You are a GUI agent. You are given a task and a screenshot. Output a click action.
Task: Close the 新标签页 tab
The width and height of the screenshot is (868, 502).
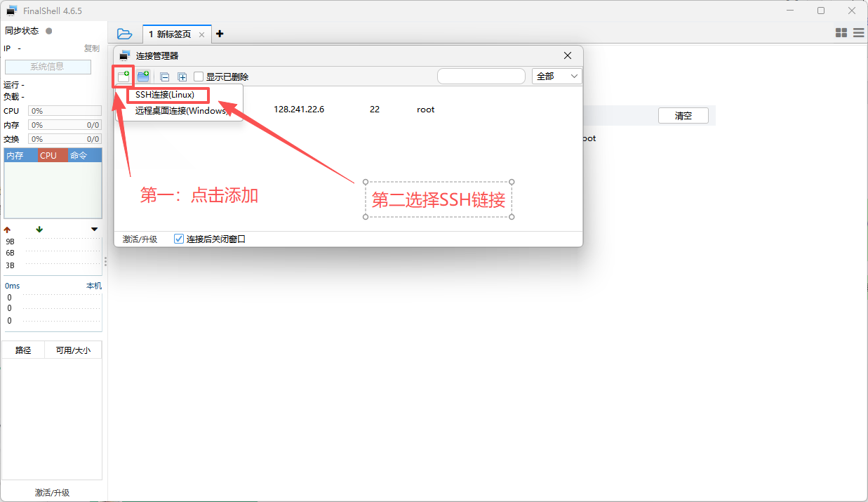[x=202, y=34]
